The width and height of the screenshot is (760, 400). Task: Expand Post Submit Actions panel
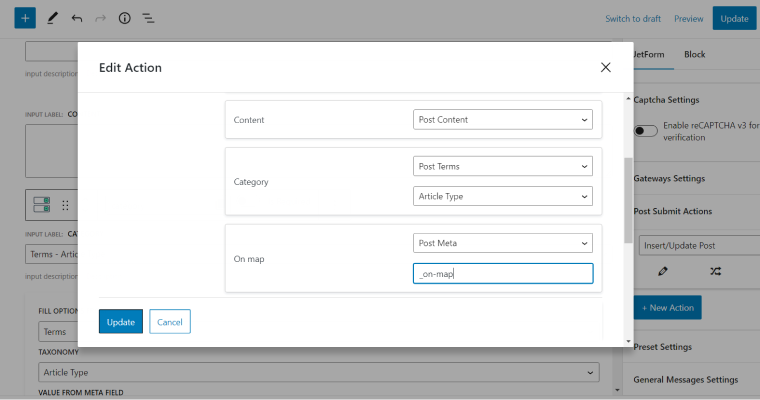point(673,211)
